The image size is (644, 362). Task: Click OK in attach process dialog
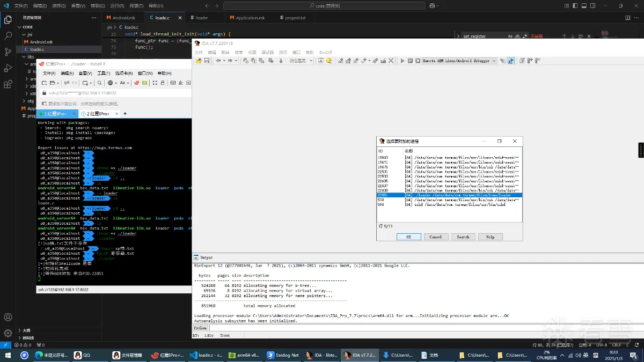tap(408, 237)
